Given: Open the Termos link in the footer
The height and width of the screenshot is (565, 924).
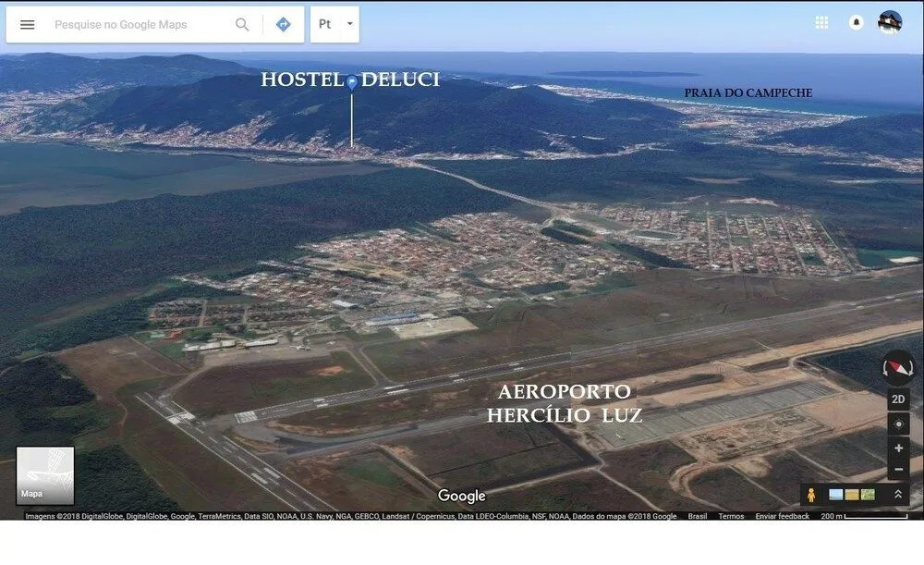Looking at the screenshot, I should (731, 516).
